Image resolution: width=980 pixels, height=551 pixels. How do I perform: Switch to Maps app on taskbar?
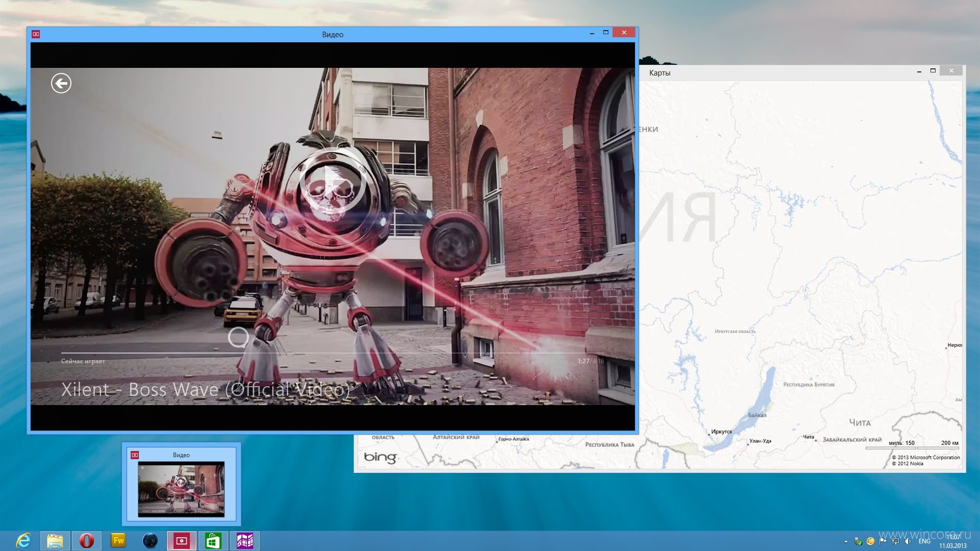245,541
